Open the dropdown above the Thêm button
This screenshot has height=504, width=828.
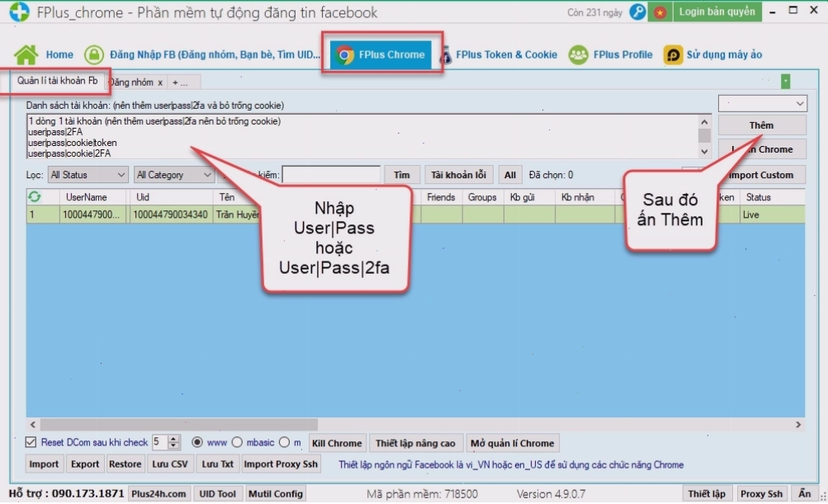pyautogui.click(x=762, y=103)
